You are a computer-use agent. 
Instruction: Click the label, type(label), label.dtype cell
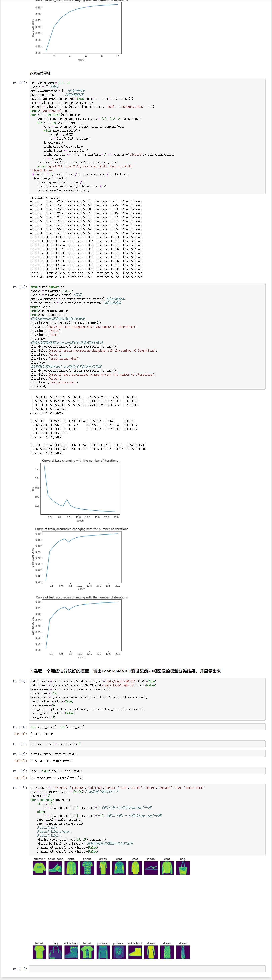(147, 771)
